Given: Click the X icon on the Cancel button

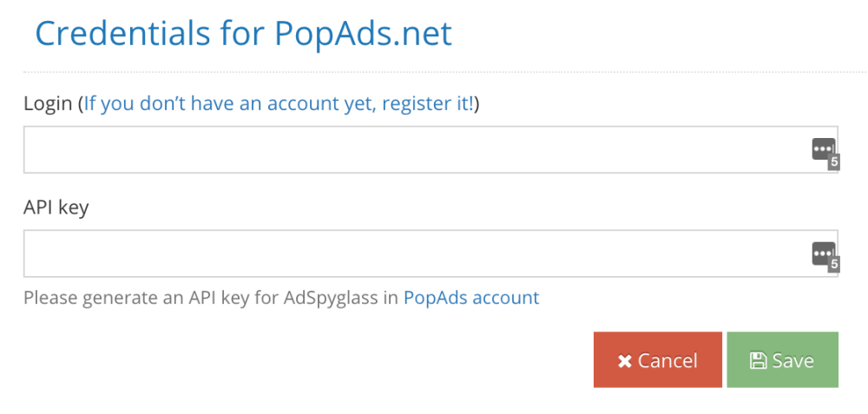Looking at the screenshot, I should (x=624, y=361).
